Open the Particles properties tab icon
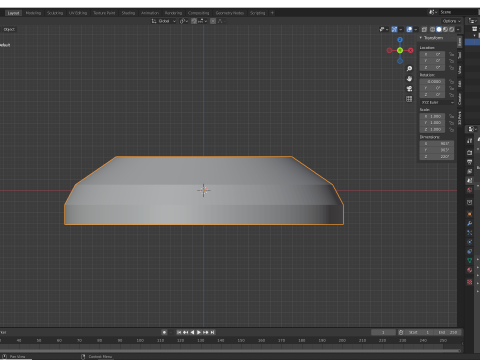This screenshot has width=480, height=360. (x=470, y=233)
